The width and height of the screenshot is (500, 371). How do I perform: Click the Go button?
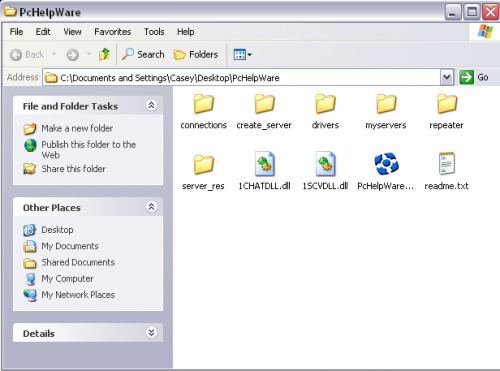tap(474, 77)
